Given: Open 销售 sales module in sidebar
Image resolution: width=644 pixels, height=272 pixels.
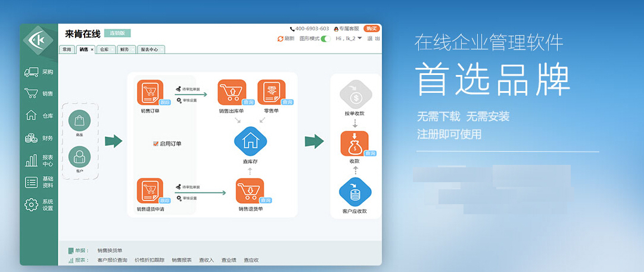Looking at the screenshot, I should click(39, 93).
